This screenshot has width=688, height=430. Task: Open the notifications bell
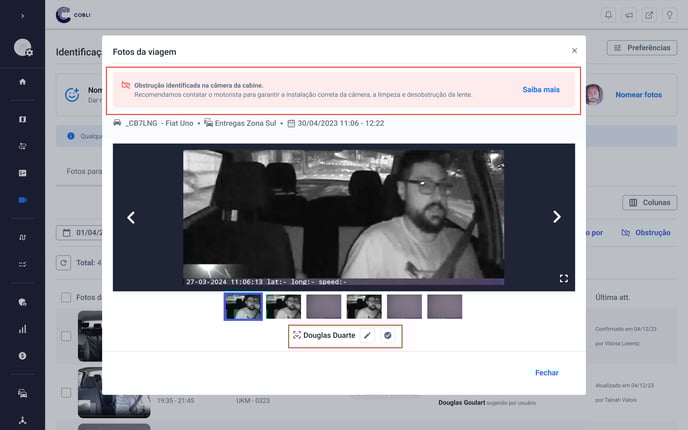click(608, 15)
